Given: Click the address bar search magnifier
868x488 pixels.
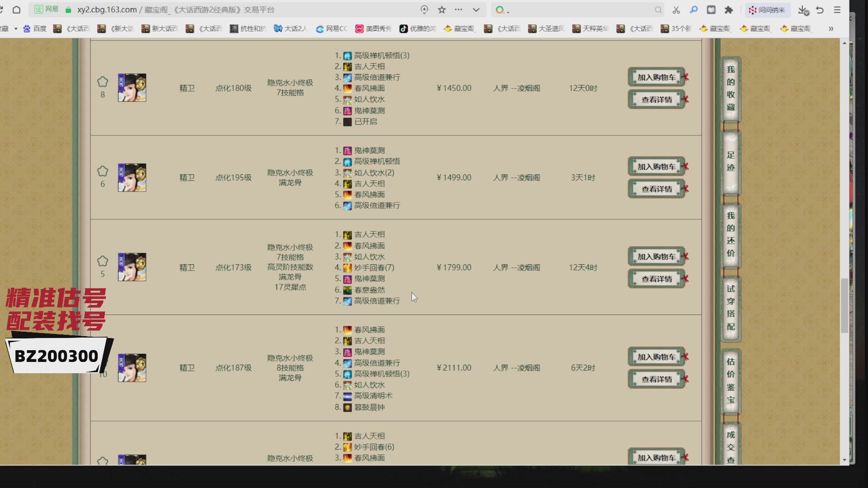Looking at the screenshot, I should pyautogui.click(x=658, y=10).
